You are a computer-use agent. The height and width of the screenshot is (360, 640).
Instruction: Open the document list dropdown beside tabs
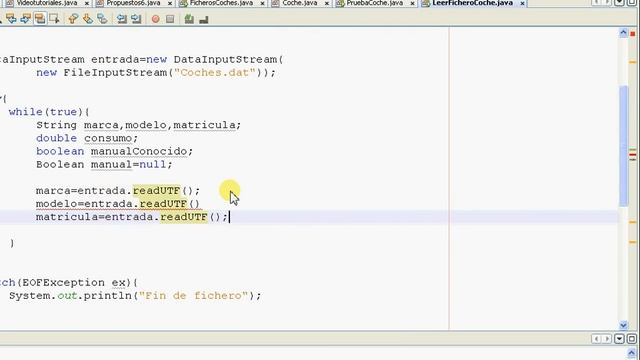point(620,3)
